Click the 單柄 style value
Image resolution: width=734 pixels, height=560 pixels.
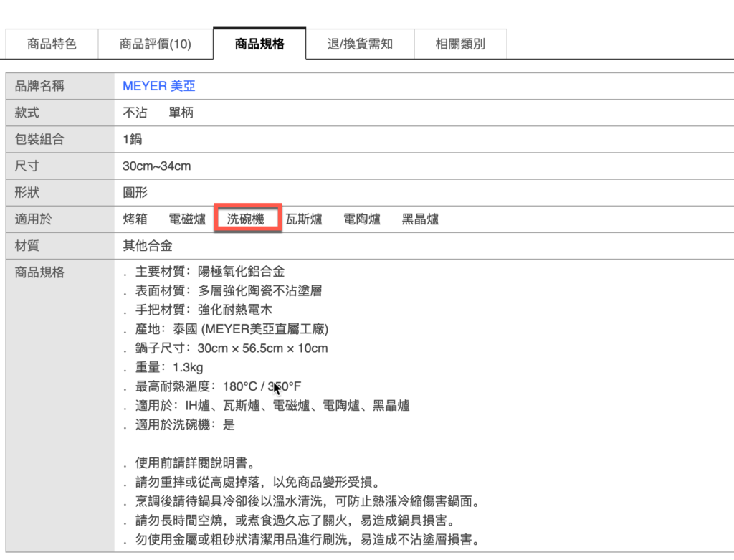click(181, 113)
